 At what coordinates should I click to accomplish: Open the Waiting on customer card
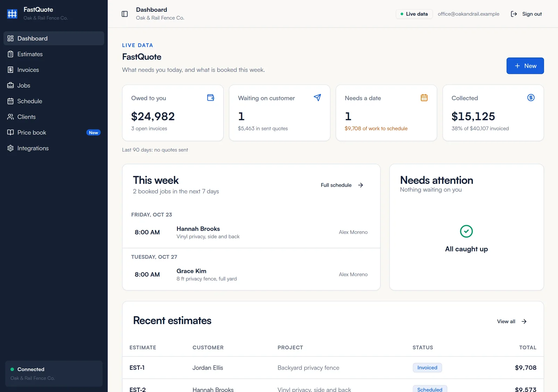[x=279, y=113]
